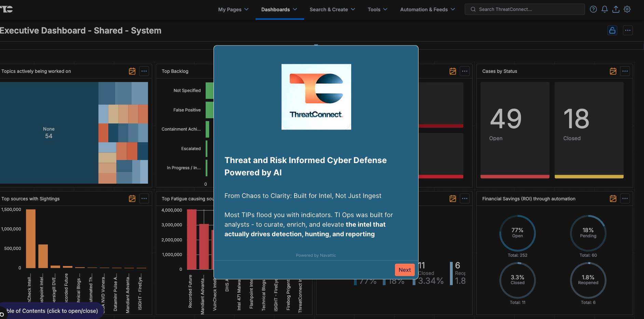Viewport: 644px width, 319px height.
Task: Click the 49 Open cases tile
Action: coord(515,130)
